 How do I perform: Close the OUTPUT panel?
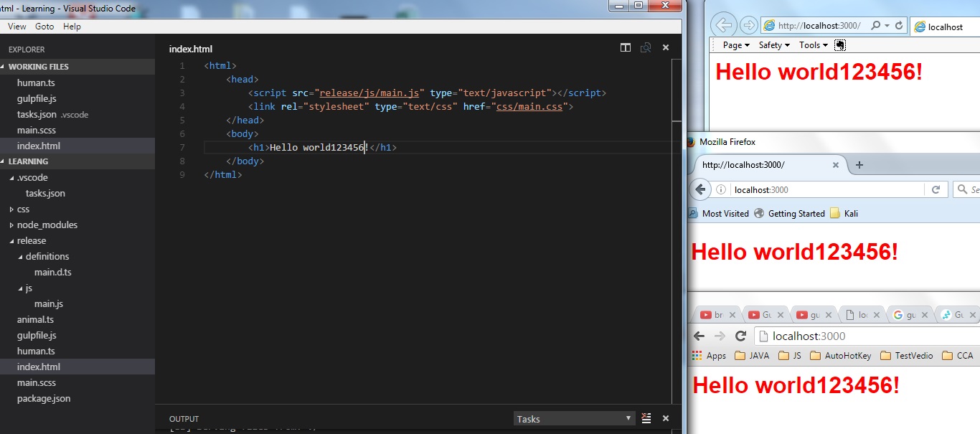point(666,418)
